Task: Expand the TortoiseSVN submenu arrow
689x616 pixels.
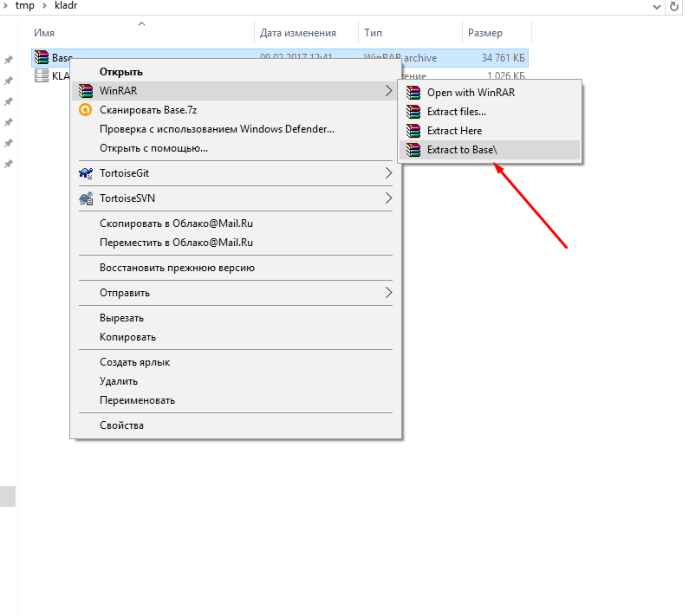Action: tap(388, 198)
